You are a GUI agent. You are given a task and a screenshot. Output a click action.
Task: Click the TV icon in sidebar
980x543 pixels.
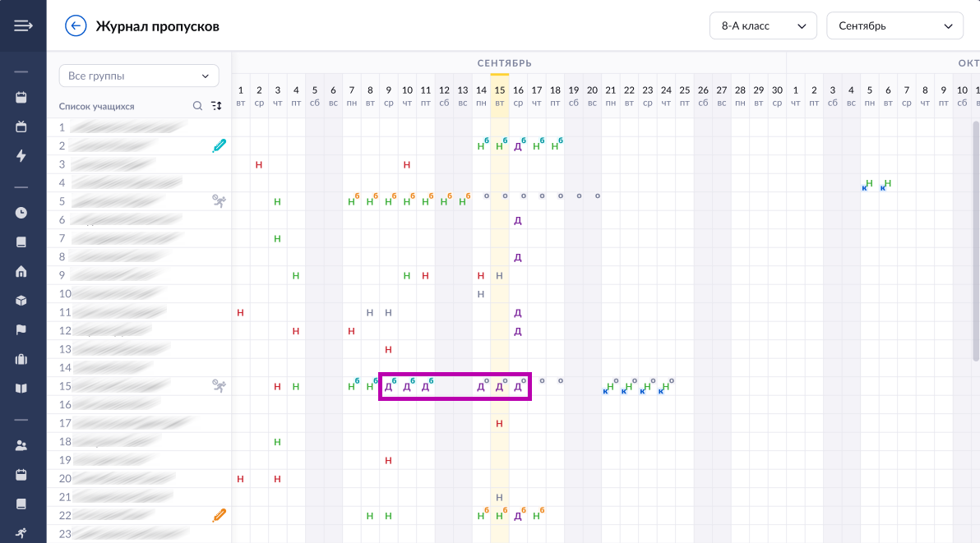(x=21, y=127)
